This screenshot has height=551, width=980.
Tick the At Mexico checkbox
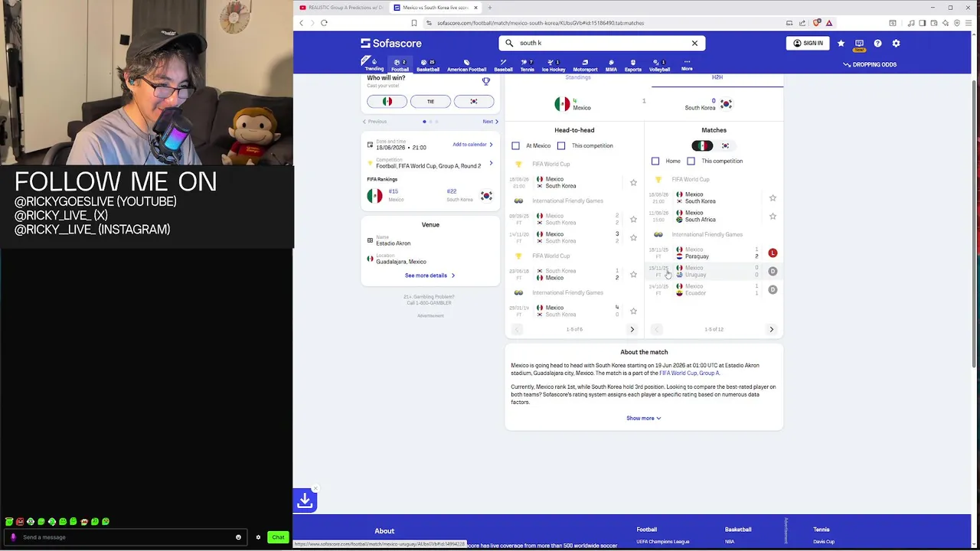515,145
